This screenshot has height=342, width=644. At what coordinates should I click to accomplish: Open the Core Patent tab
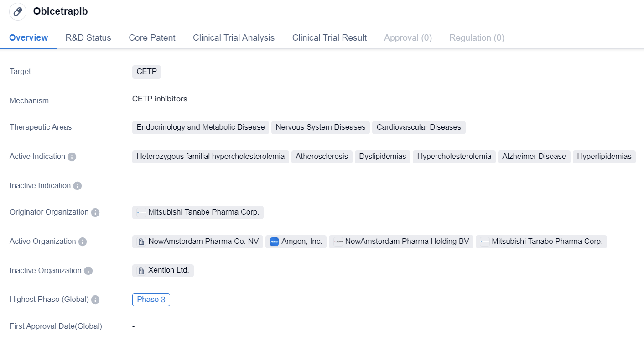tap(152, 38)
